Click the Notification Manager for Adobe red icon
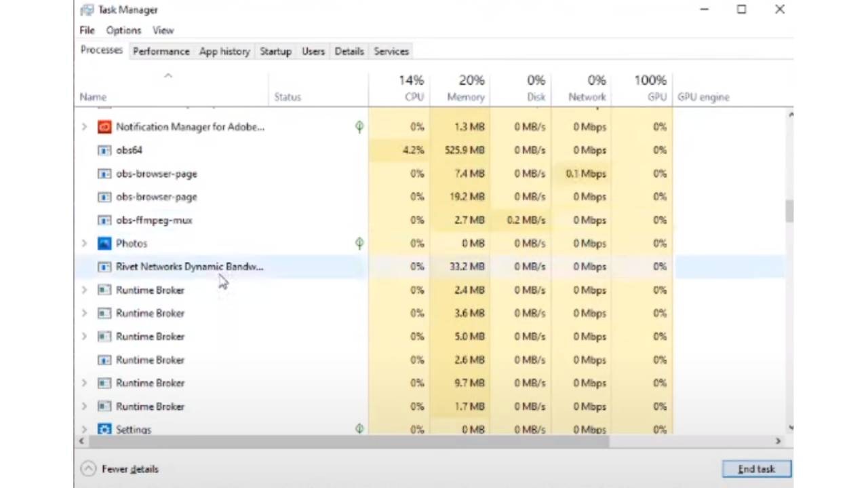 104,127
